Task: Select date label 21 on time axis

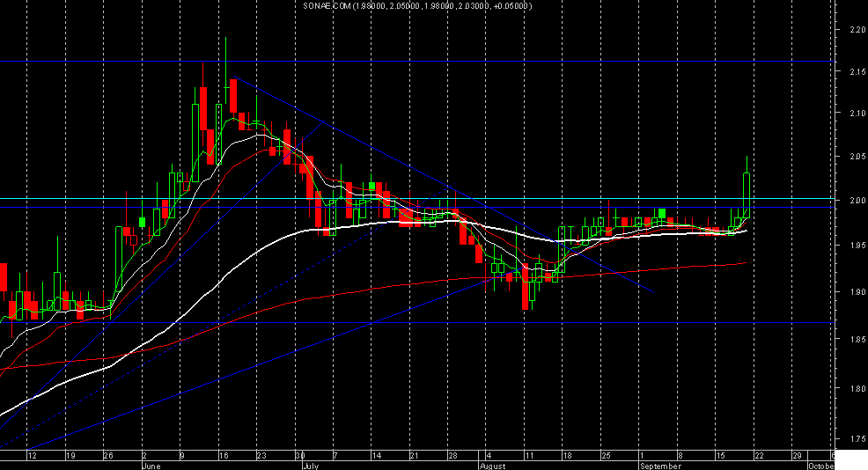Action: 415,456
